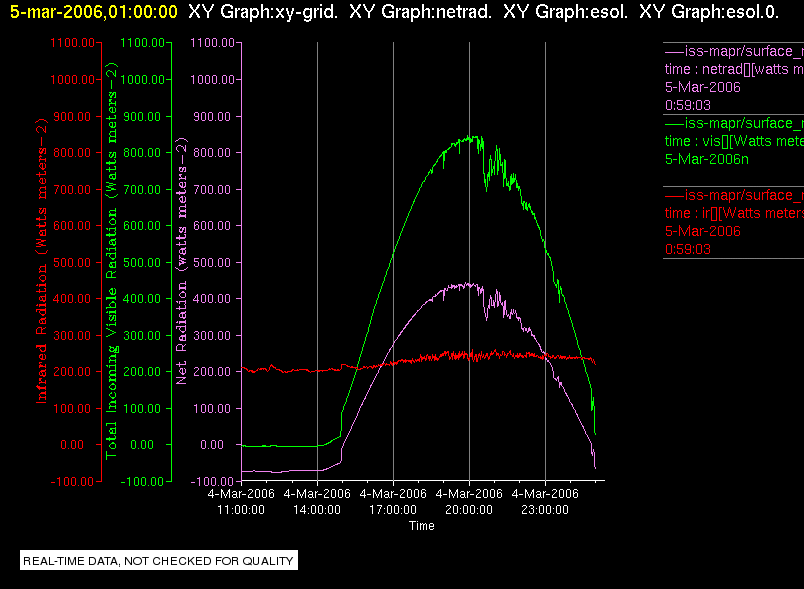The width and height of the screenshot is (804, 589).
Task: Click the 'Total Incoming Visible Radiation' axis label
Action: [111, 261]
